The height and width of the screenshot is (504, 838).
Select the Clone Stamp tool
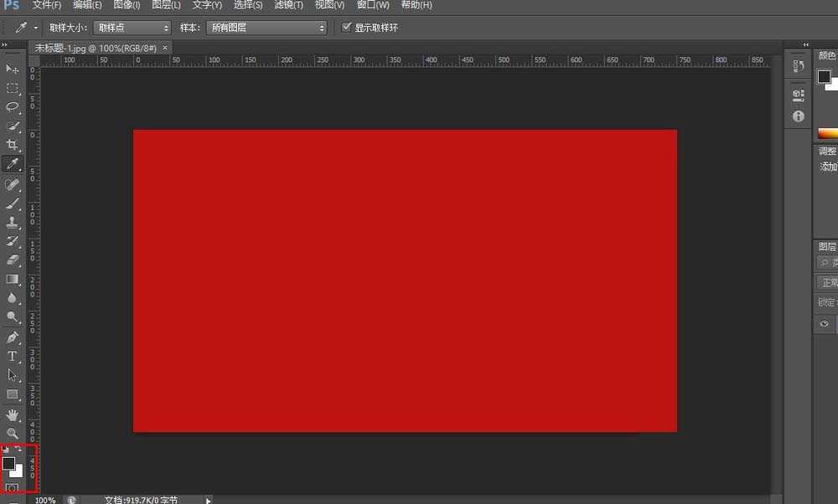[x=13, y=223]
